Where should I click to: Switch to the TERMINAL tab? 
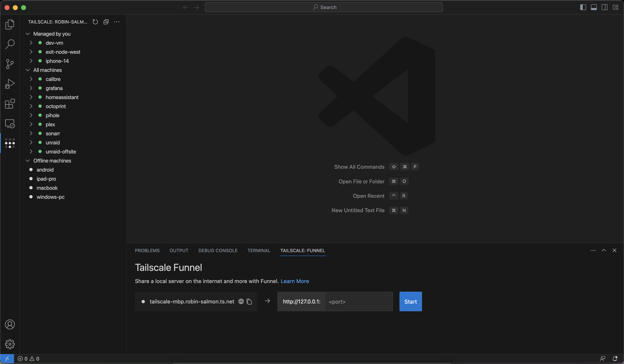pyautogui.click(x=259, y=250)
